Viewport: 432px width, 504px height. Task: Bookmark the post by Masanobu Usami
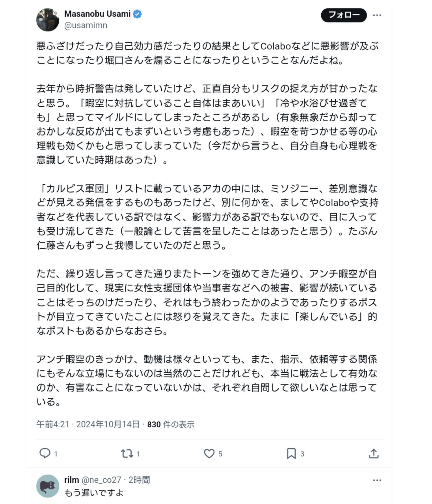(291, 453)
